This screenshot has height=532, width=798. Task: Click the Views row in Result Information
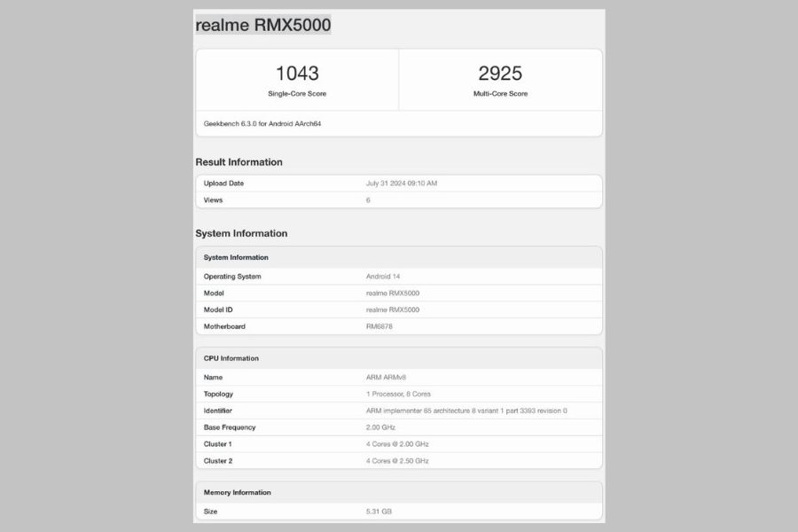(x=213, y=200)
